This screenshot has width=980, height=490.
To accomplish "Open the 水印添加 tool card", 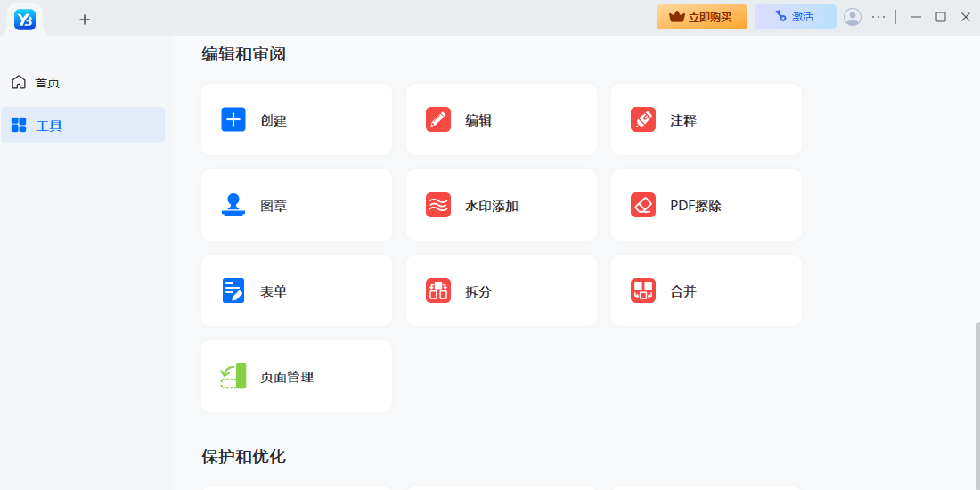I will coord(502,205).
